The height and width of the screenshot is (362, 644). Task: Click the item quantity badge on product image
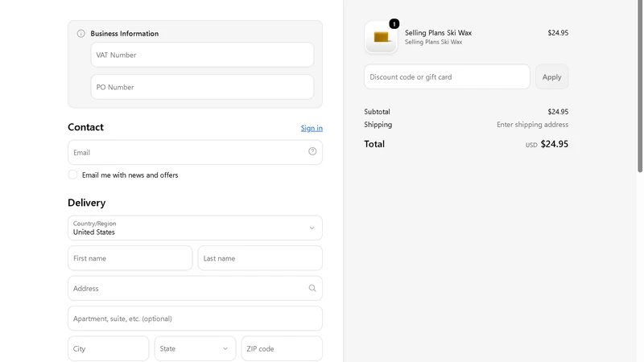[394, 24]
